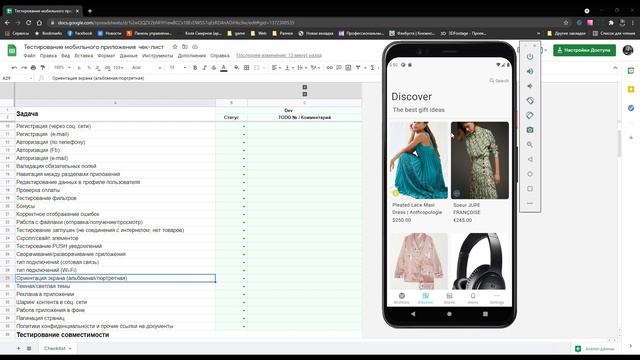Image resolution: width=640 pixels, height=360 pixels.
Task: Open horizontal align dropdown
Action: pos(276,67)
